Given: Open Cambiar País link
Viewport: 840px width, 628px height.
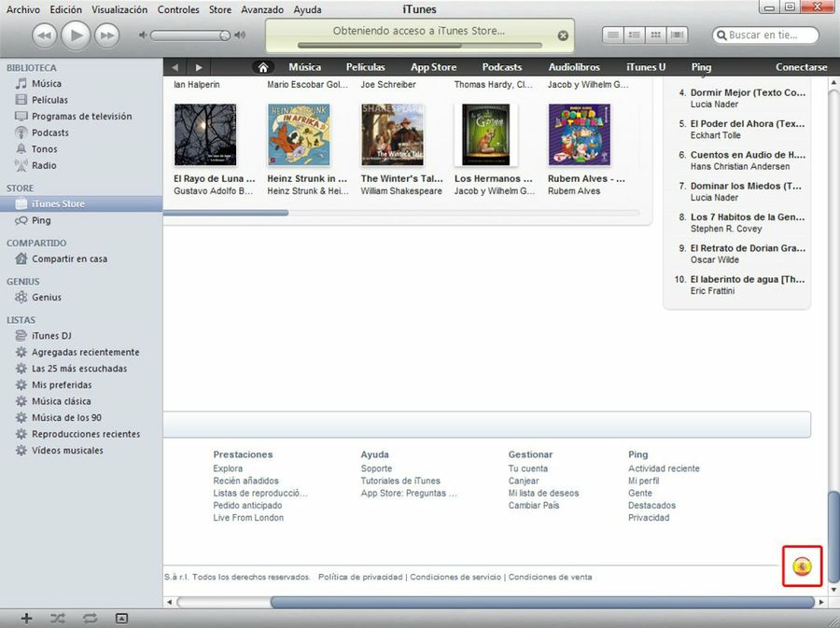Looking at the screenshot, I should tap(533, 505).
